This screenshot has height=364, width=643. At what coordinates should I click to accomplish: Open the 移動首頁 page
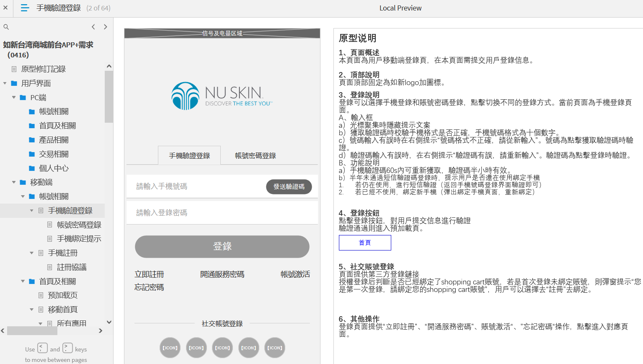coord(63,310)
